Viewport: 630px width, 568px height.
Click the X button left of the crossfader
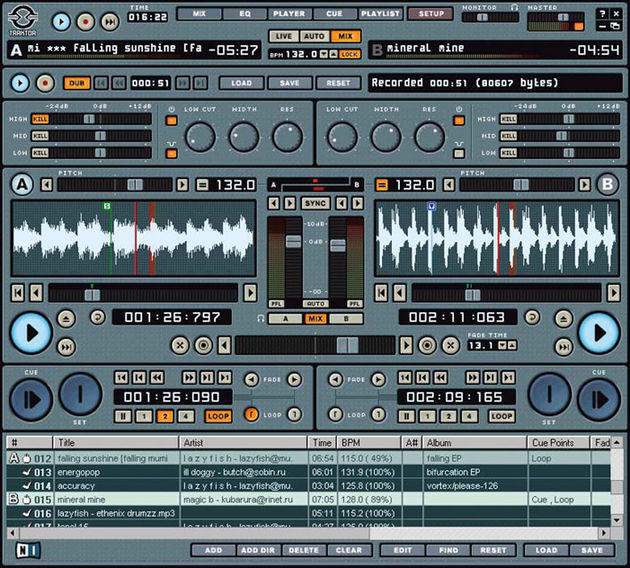(180, 345)
